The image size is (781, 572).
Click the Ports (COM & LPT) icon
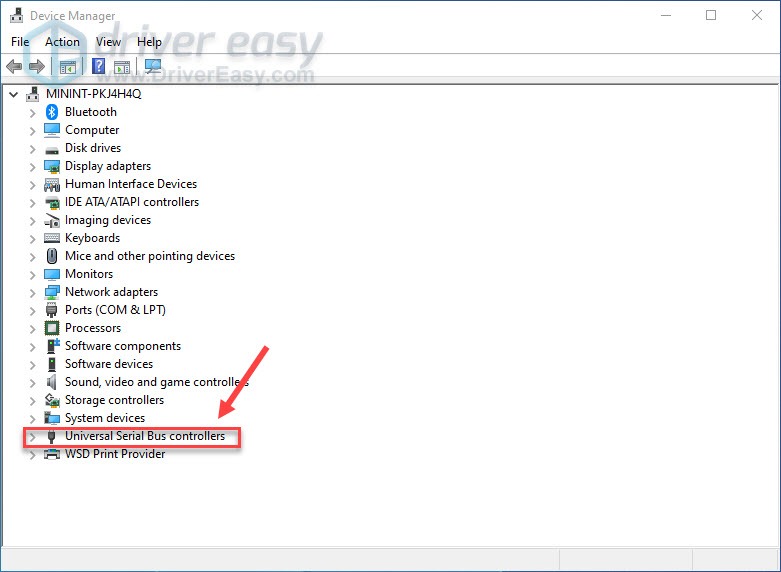coord(52,310)
